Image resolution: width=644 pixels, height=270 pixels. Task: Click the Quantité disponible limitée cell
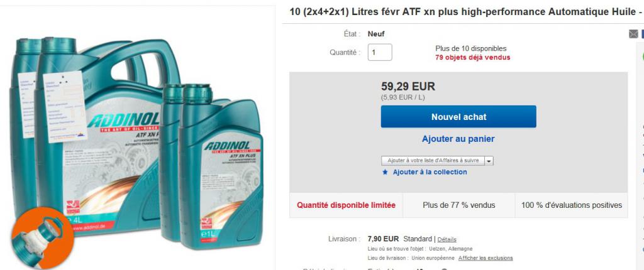click(347, 205)
